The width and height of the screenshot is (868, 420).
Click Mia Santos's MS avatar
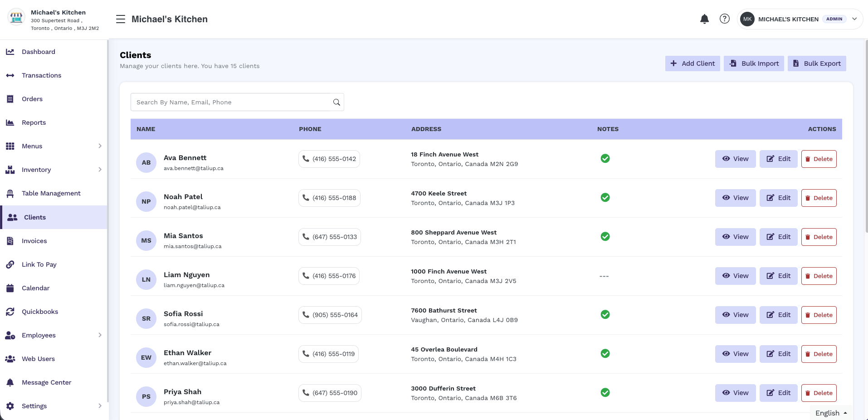click(146, 240)
